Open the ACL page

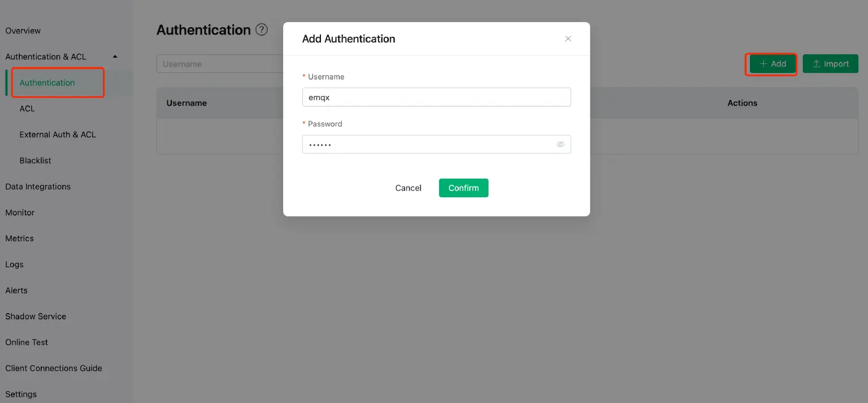27,109
